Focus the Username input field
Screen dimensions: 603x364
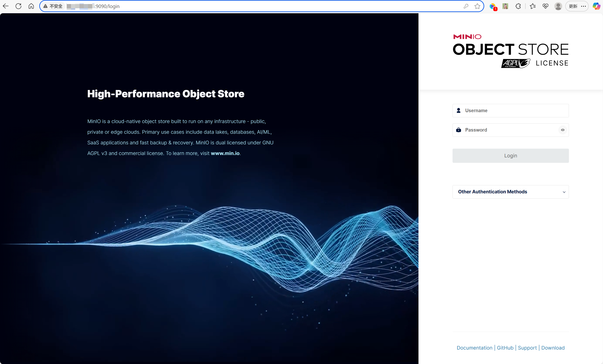pyautogui.click(x=514, y=111)
